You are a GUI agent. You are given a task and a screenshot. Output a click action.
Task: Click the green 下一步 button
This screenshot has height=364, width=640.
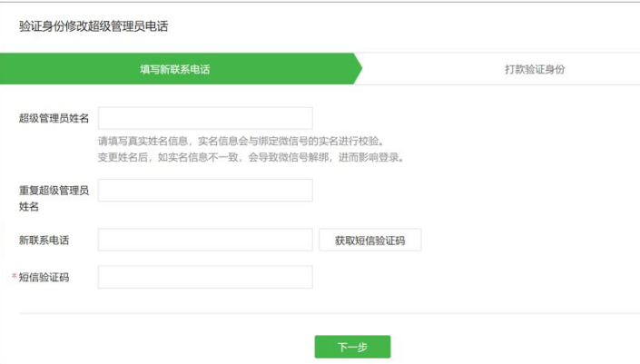(352, 347)
